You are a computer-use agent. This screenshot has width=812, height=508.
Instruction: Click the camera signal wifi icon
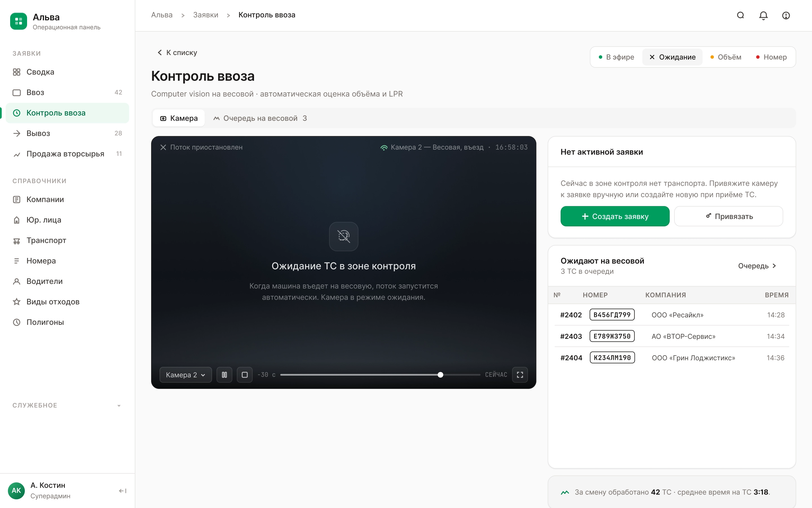384,148
